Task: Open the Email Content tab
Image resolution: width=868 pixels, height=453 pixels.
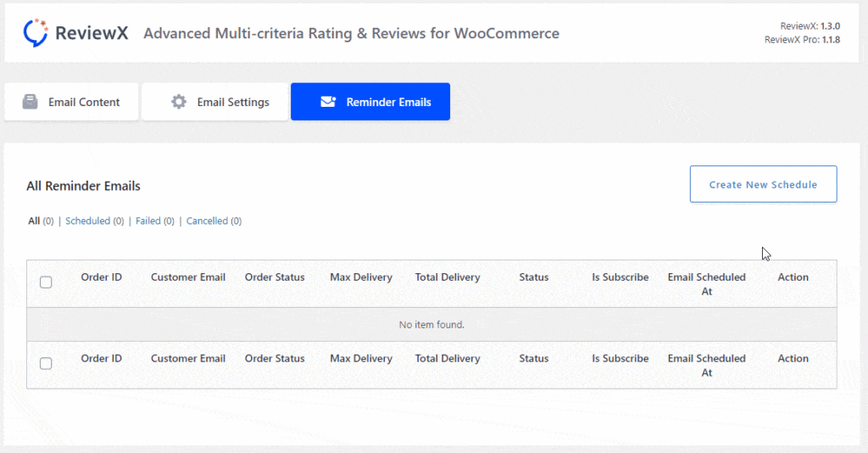Action: (x=71, y=101)
